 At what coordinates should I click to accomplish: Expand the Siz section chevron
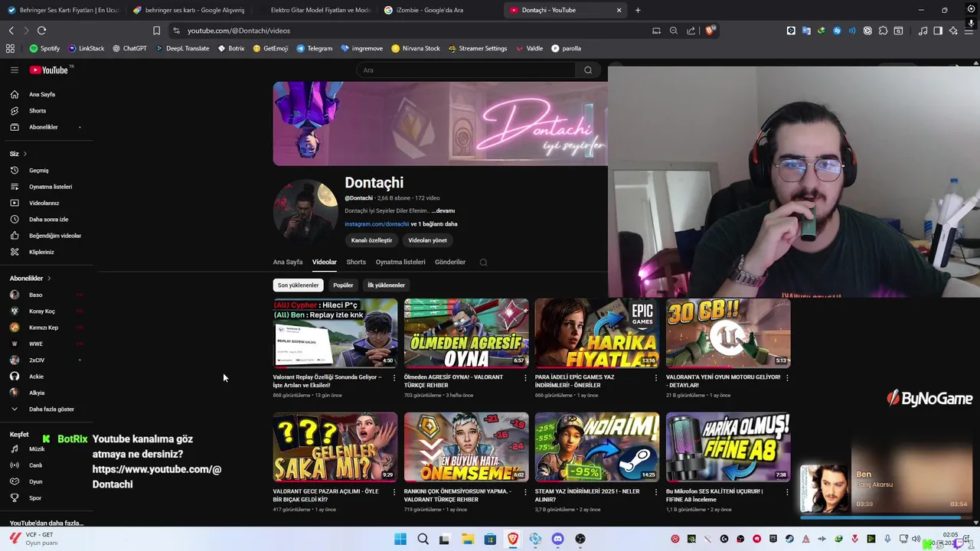pyautogui.click(x=24, y=154)
